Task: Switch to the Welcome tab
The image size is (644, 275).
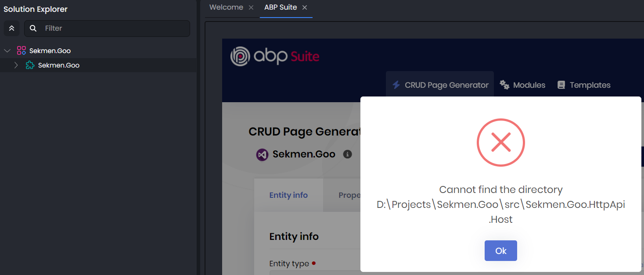Action: click(x=226, y=7)
